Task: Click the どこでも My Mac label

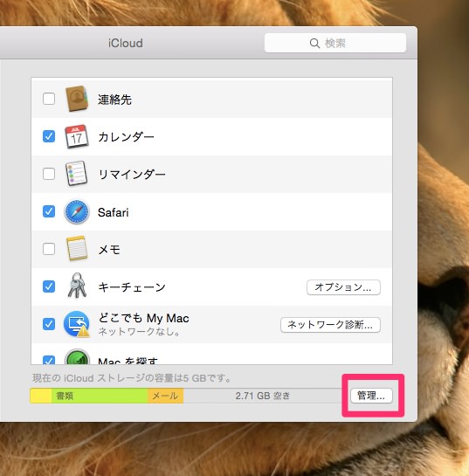Action: pyautogui.click(x=143, y=318)
